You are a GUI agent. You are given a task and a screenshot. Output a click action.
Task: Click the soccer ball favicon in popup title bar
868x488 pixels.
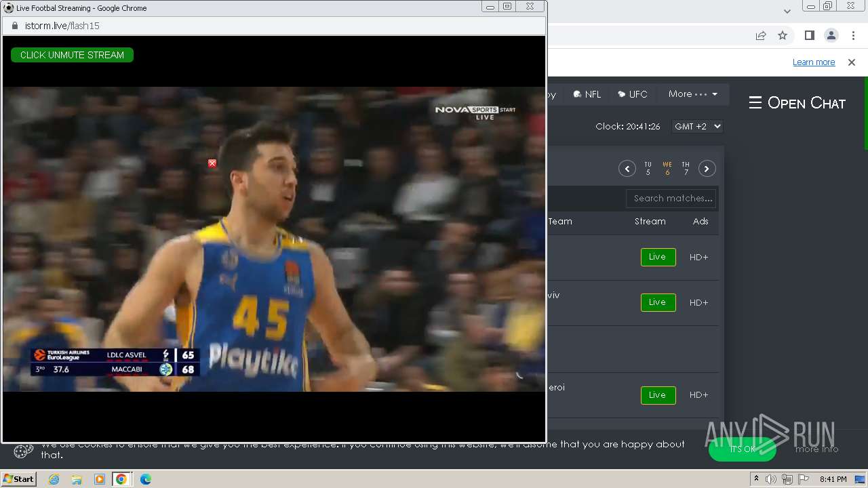point(9,8)
